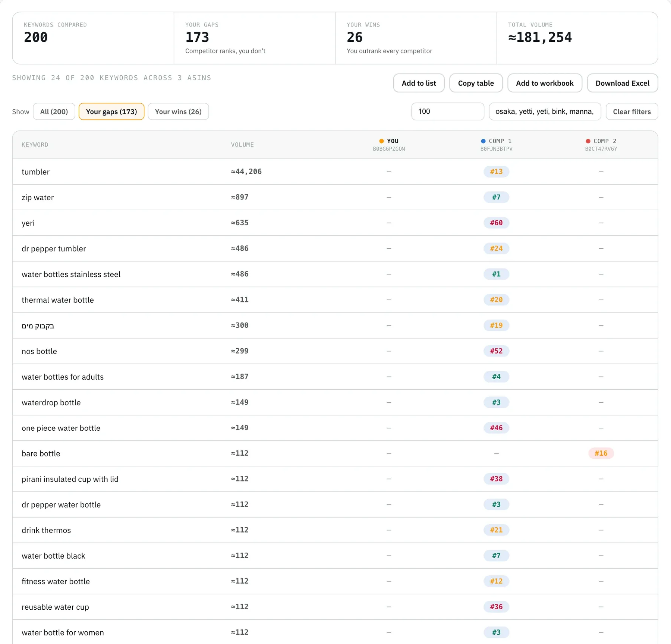Click rank badge #13 for tumbler
The image size is (671, 644).
click(x=496, y=172)
